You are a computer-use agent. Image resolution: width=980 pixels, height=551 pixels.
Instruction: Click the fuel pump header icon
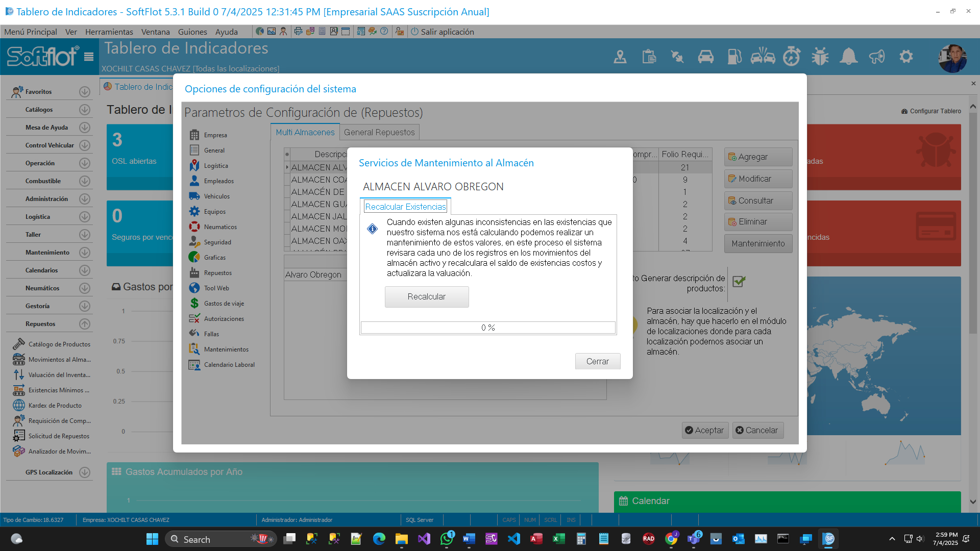pos(734,57)
